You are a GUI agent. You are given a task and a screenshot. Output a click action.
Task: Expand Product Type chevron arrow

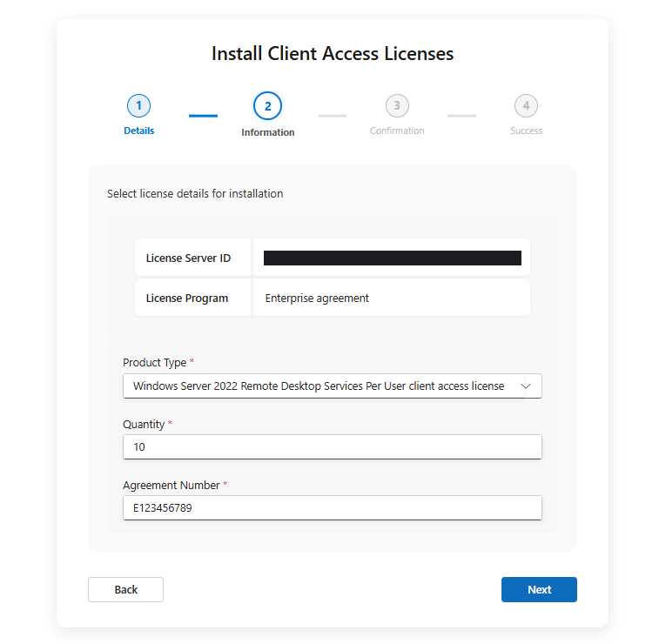(x=526, y=386)
